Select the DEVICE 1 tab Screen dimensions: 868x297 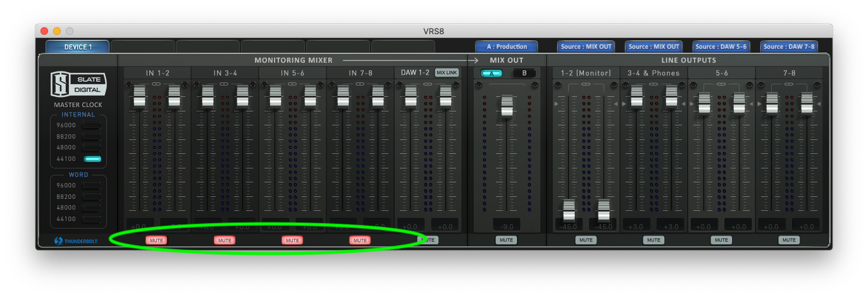click(78, 47)
